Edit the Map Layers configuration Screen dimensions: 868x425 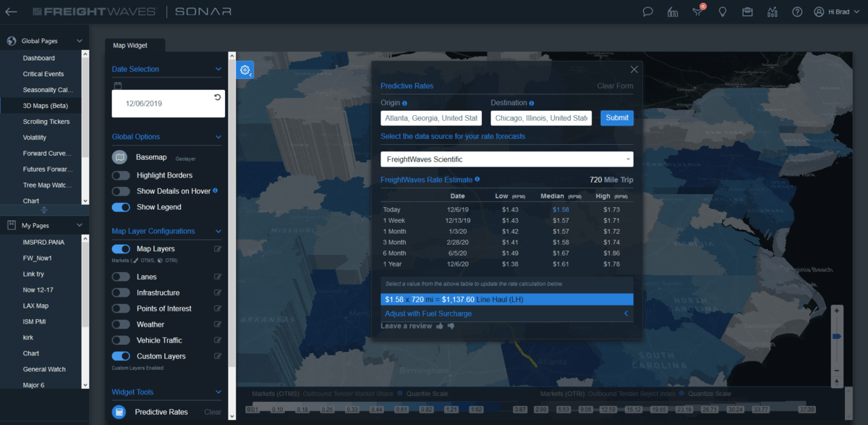pyautogui.click(x=218, y=249)
